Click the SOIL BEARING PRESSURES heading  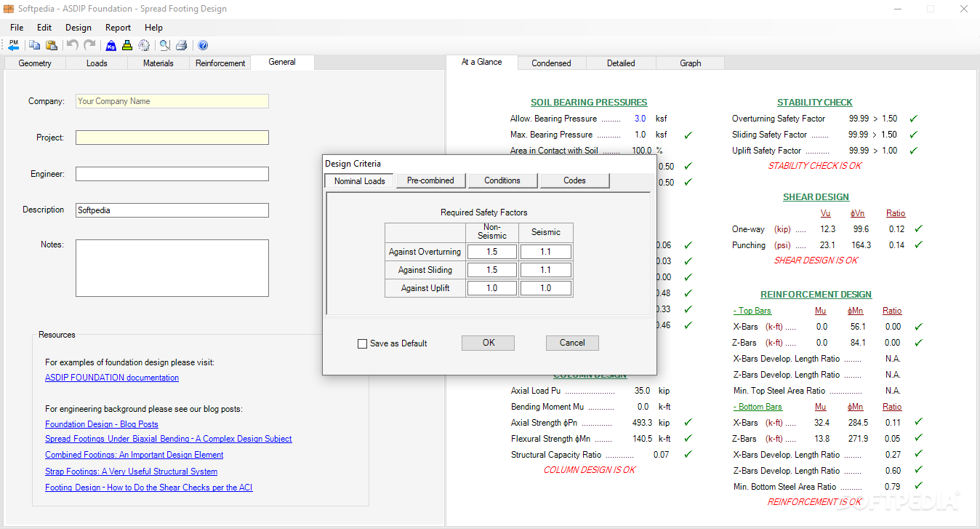coord(589,103)
